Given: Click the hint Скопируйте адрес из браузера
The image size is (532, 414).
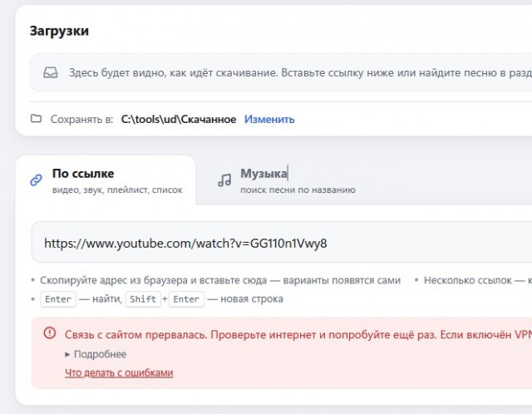Looking at the screenshot, I should pyautogui.click(x=220, y=280).
